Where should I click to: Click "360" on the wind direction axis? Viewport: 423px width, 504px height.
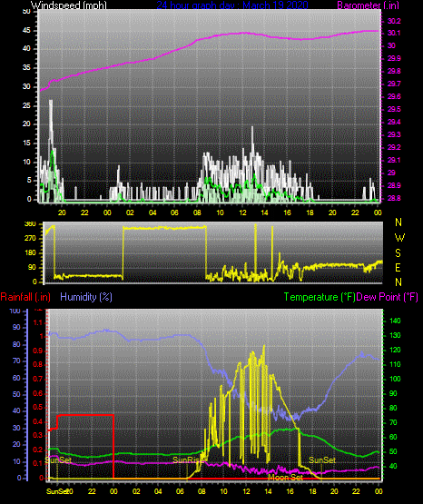tap(30, 224)
